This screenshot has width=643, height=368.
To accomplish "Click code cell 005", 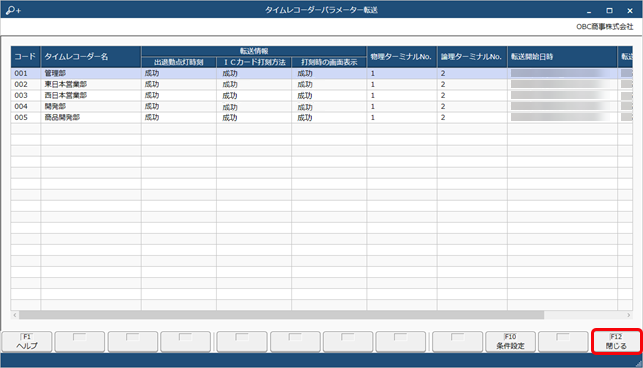I will click(25, 118).
